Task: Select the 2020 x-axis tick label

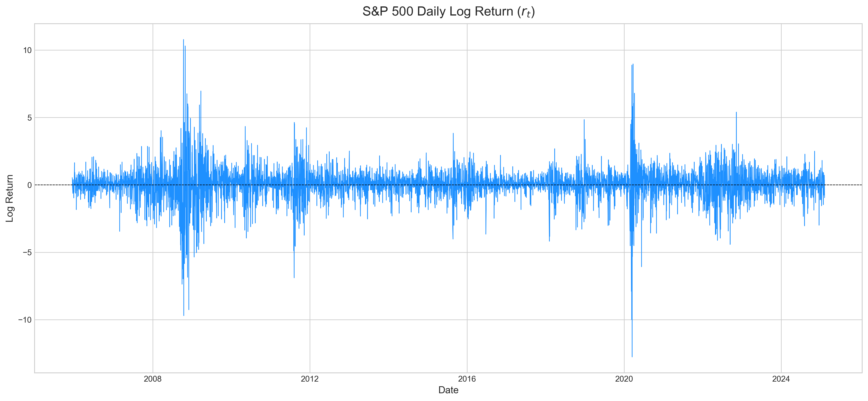Action: coord(624,379)
